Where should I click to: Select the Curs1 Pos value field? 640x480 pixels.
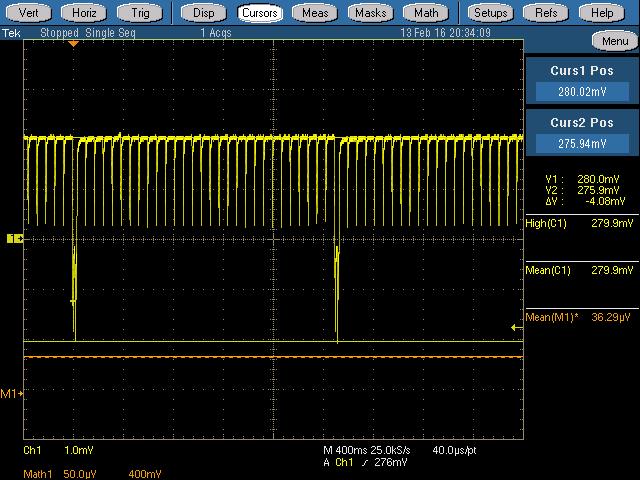coord(581,92)
